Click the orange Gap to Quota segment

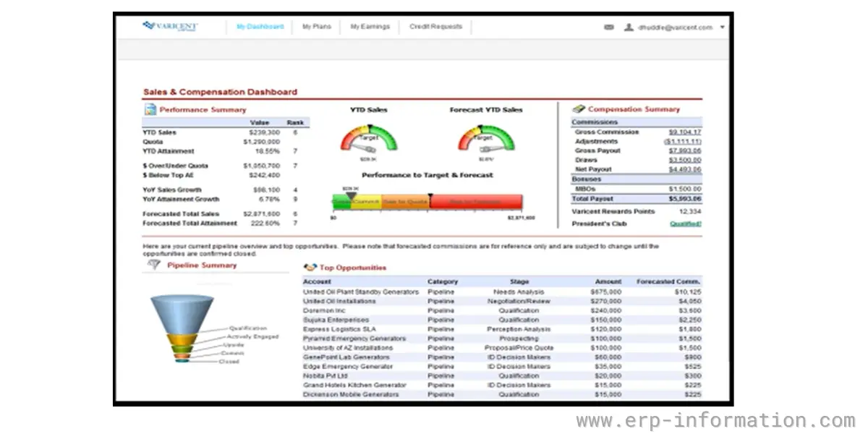tap(405, 201)
